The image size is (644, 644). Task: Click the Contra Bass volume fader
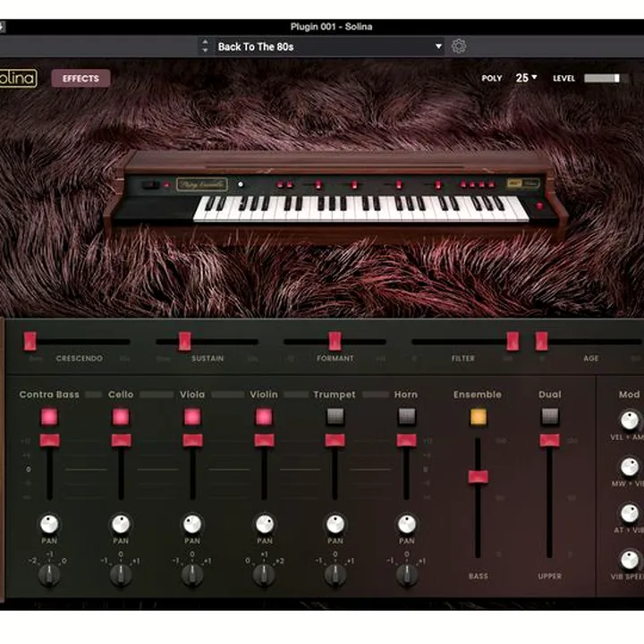(x=50, y=440)
